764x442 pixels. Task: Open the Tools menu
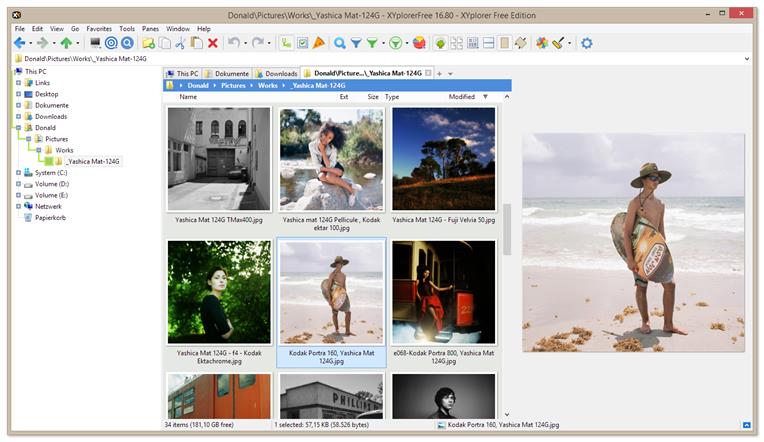point(127,29)
